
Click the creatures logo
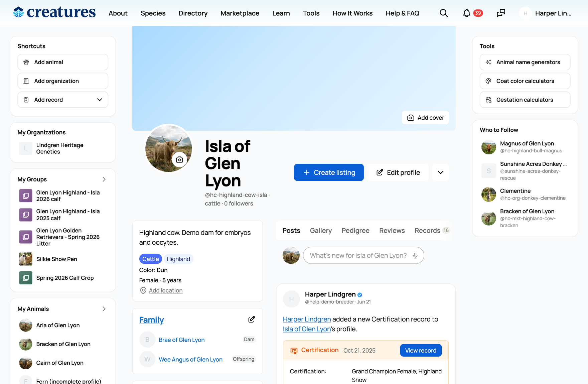(54, 12)
